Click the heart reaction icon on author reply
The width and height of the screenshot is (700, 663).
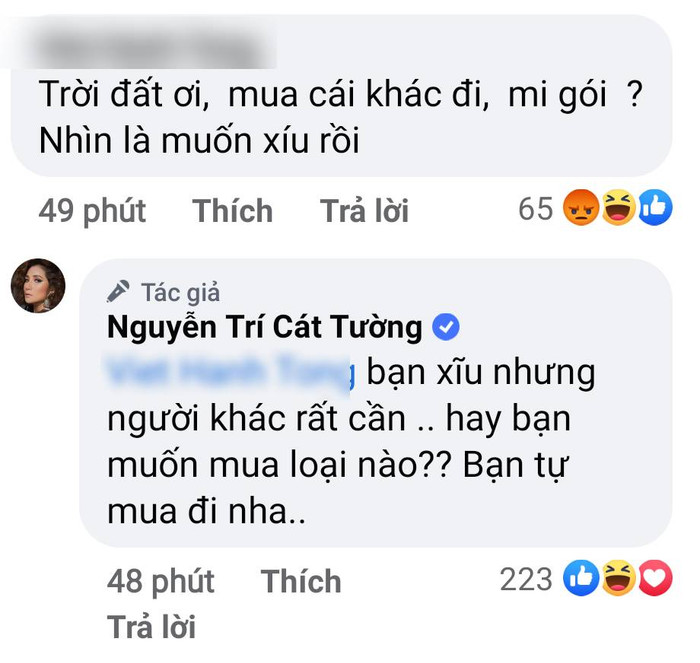655,578
